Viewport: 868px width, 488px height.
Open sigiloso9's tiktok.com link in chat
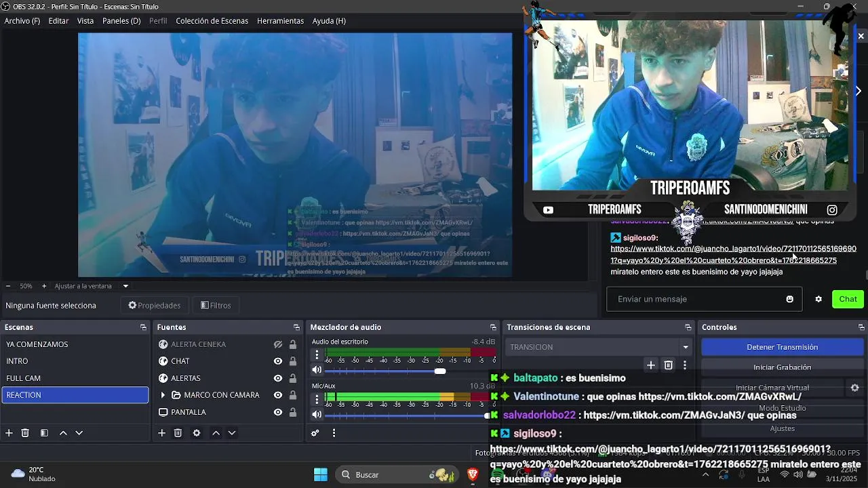pos(733,254)
